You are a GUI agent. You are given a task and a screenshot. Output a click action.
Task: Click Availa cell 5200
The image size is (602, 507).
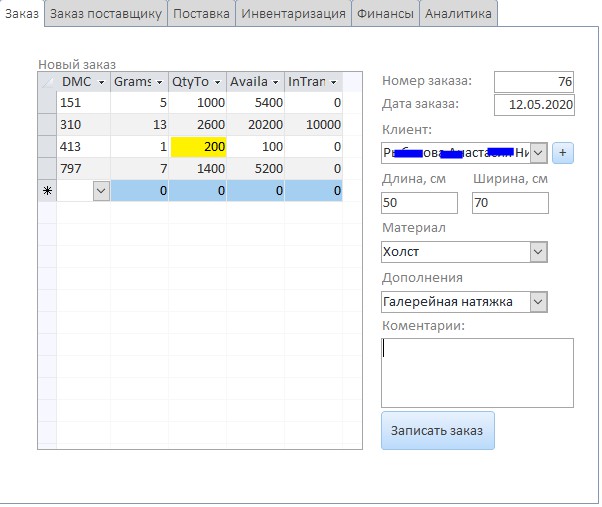tap(256, 168)
